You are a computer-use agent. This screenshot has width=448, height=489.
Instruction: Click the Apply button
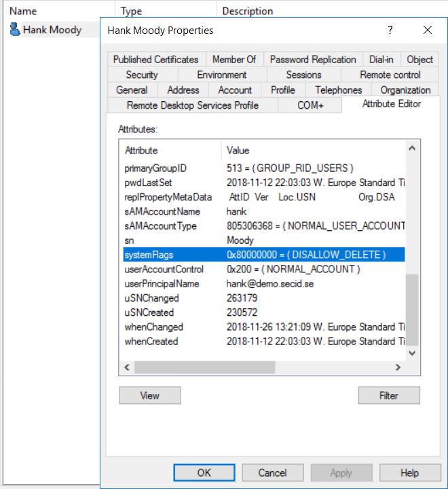click(x=341, y=473)
